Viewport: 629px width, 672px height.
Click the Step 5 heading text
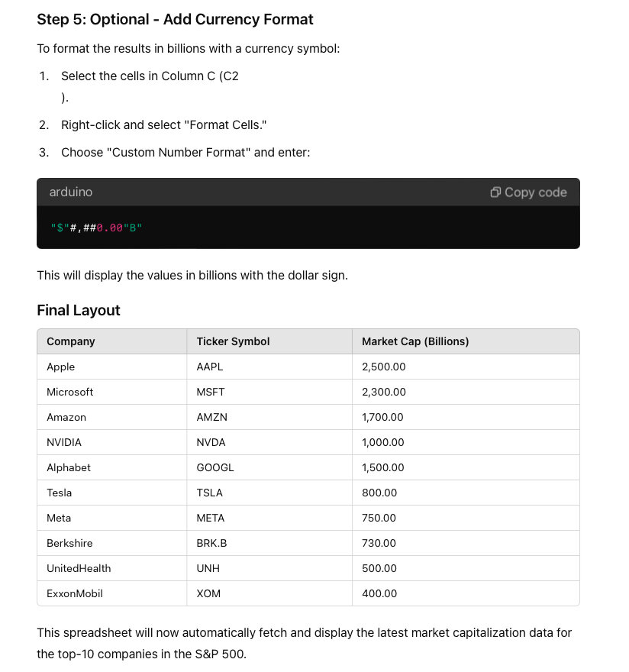coord(175,19)
